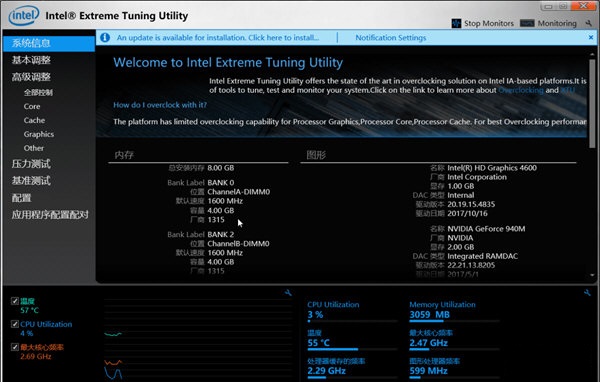
Task: Open 应用程序配置配对 page
Action: (50, 215)
